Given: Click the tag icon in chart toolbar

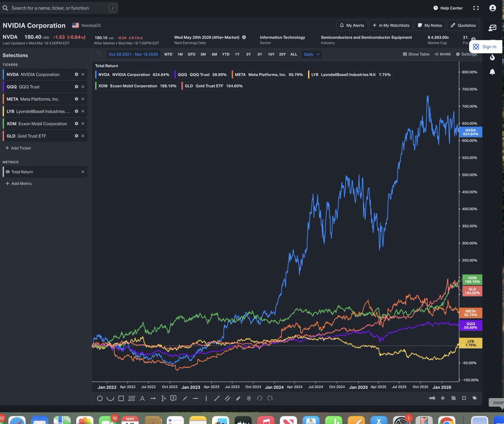Looking at the screenshot, I should pyautogui.click(x=475, y=398).
